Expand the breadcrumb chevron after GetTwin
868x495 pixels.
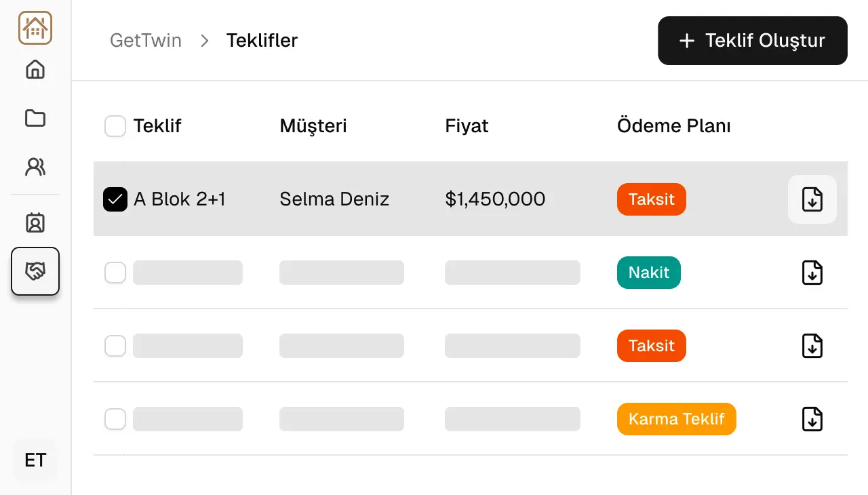(x=203, y=41)
